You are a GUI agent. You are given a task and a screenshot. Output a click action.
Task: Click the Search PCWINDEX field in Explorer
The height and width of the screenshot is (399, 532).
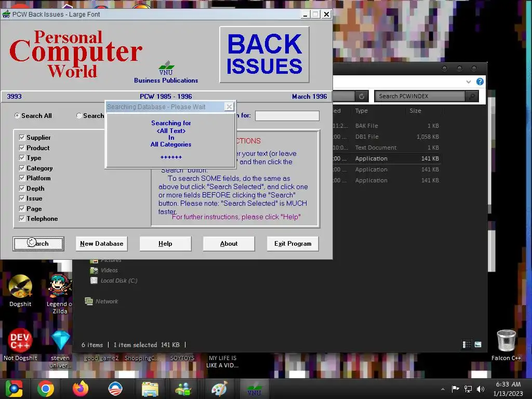[x=419, y=96]
